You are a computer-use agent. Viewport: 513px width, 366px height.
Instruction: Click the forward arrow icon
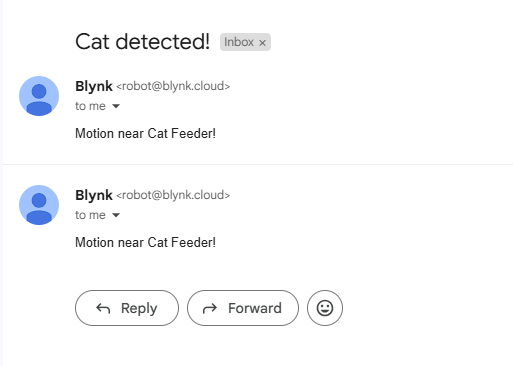point(210,309)
